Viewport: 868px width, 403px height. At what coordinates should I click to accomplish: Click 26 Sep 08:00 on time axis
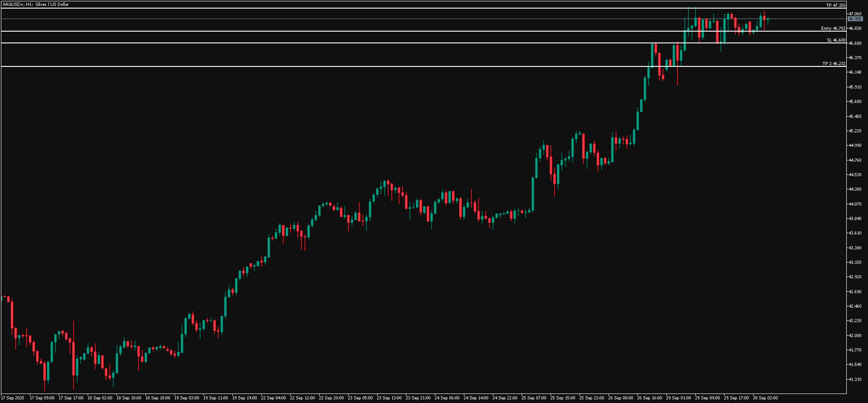tap(621, 398)
